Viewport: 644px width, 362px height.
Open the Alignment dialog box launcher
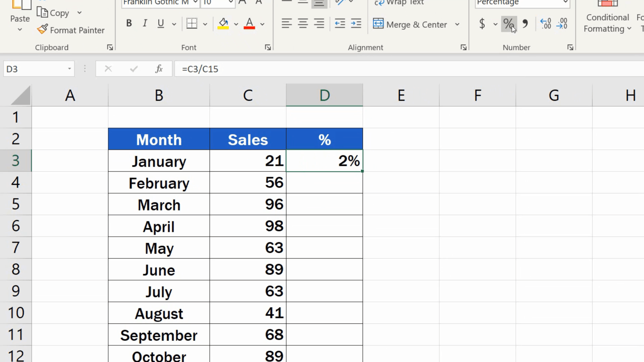pyautogui.click(x=463, y=47)
